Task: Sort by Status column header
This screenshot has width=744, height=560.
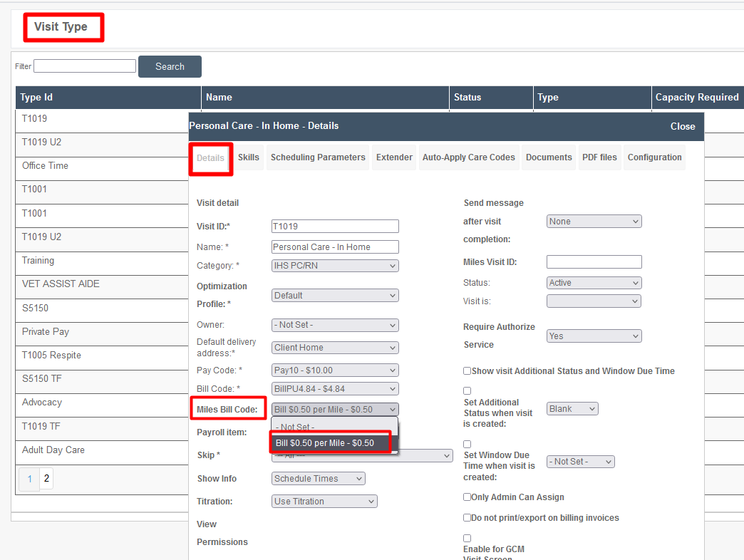Action: click(x=491, y=98)
